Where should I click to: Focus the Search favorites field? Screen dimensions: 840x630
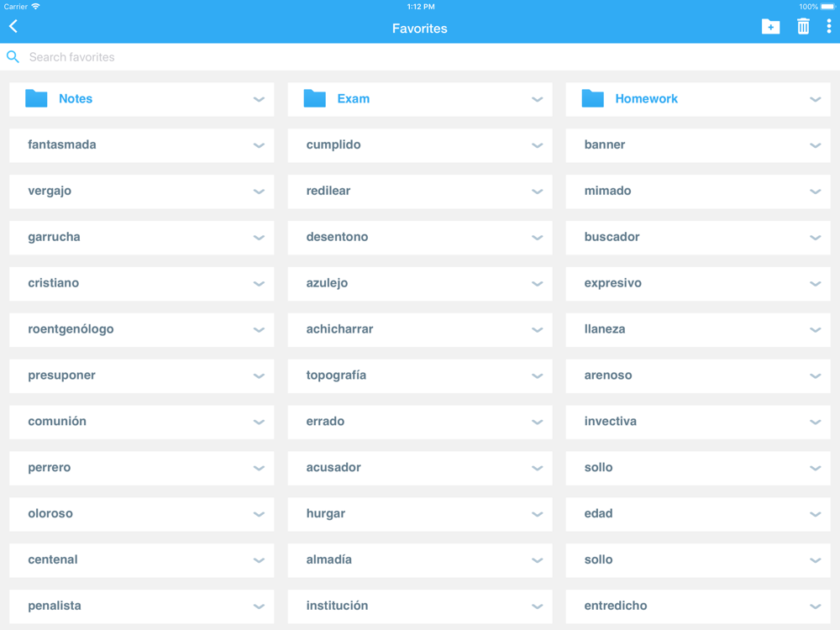pyautogui.click(x=420, y=57)
